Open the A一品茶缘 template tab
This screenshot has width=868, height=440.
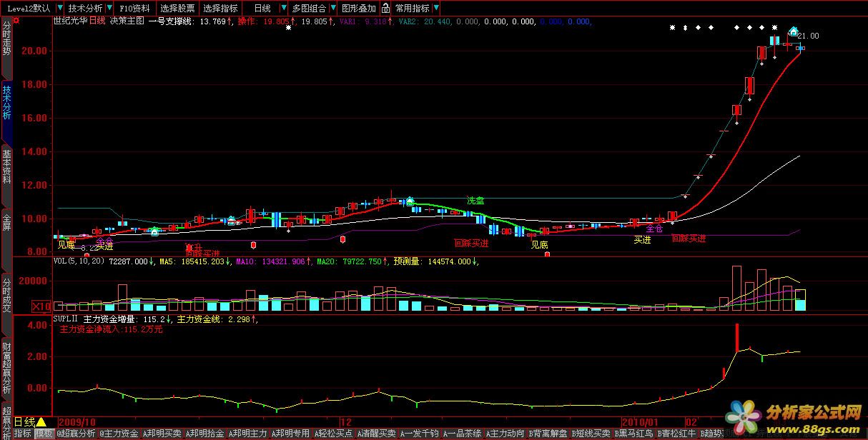point(462,434)
